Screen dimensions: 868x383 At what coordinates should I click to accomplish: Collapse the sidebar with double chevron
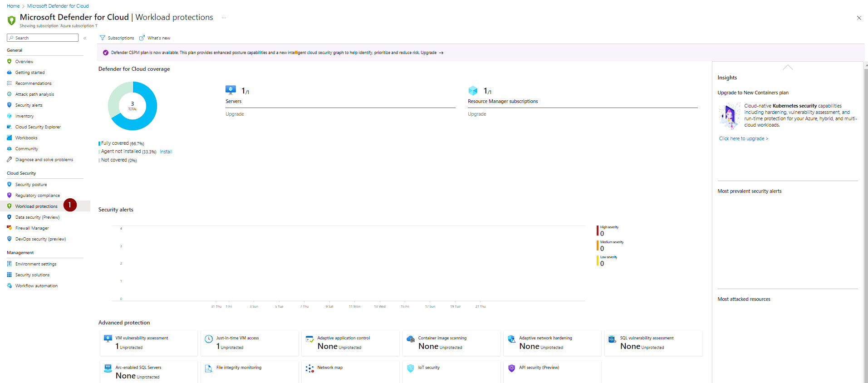85,38
